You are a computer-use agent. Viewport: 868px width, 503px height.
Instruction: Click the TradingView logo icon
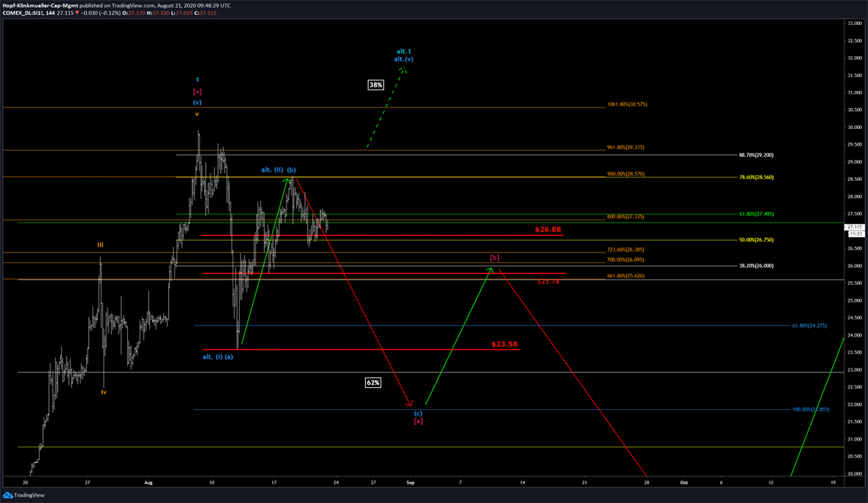click(8, 495)
